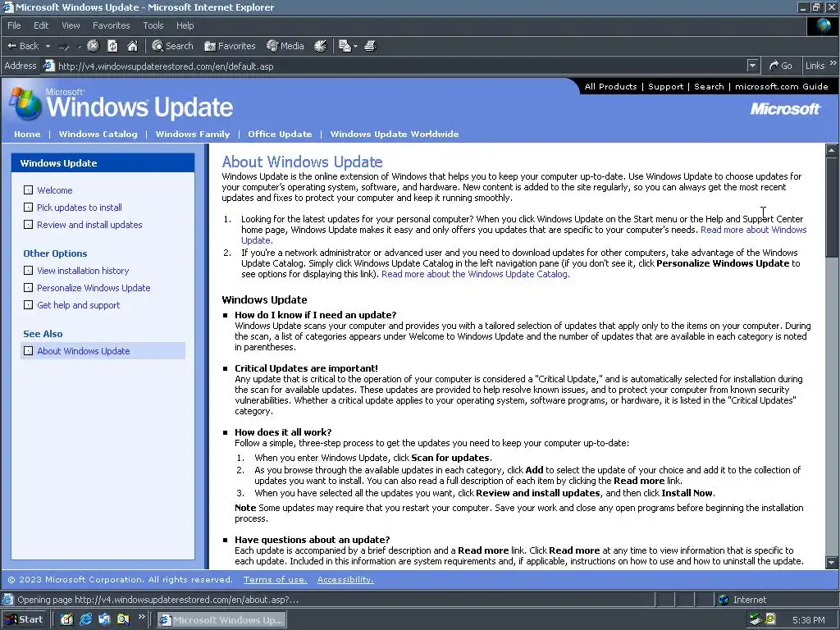
Task: Click the Forward arrow button
Action: [64, 47]
